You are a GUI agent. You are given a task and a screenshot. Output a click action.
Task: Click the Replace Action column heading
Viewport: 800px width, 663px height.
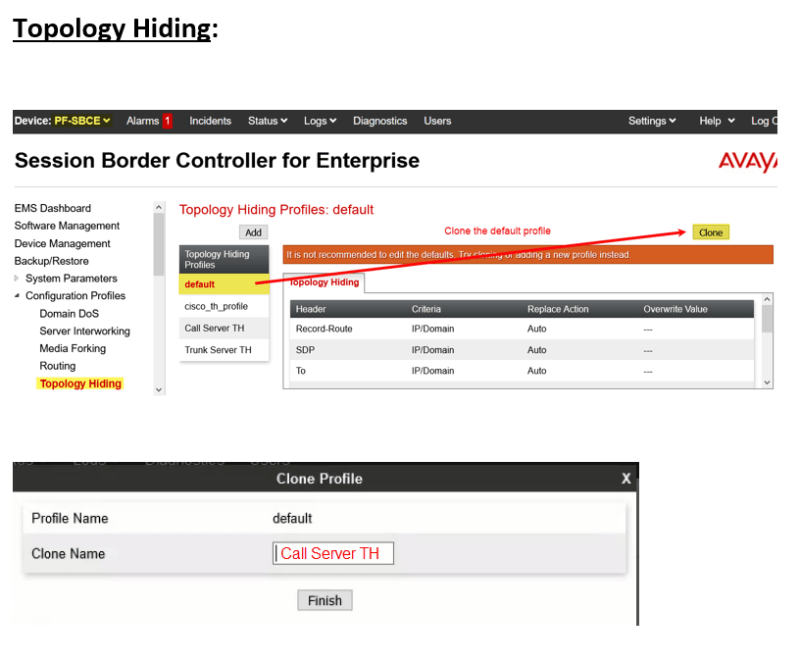(558, 309)
